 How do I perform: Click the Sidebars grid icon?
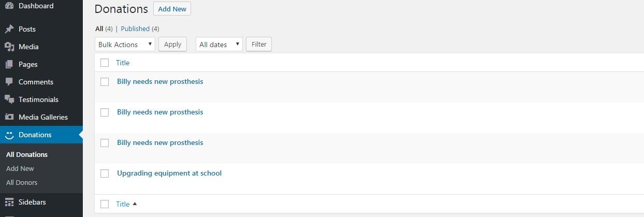tap(9, 202)
